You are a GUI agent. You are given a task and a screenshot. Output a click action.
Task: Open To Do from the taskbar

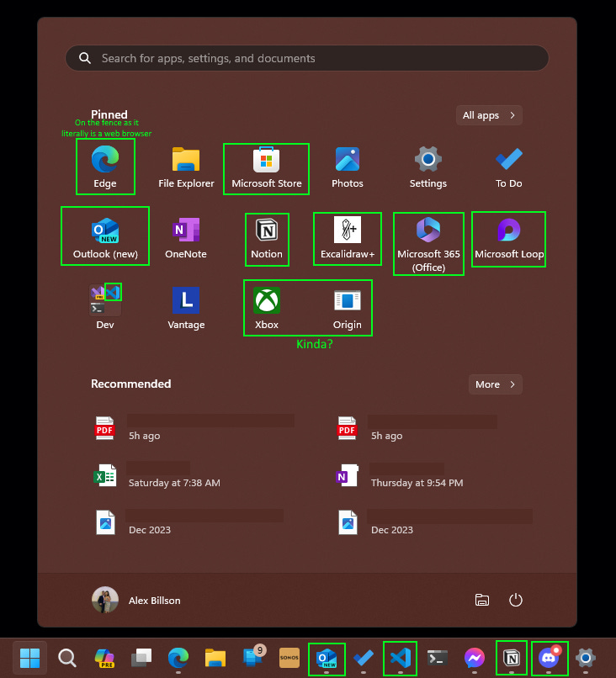(x=364, y=658)
